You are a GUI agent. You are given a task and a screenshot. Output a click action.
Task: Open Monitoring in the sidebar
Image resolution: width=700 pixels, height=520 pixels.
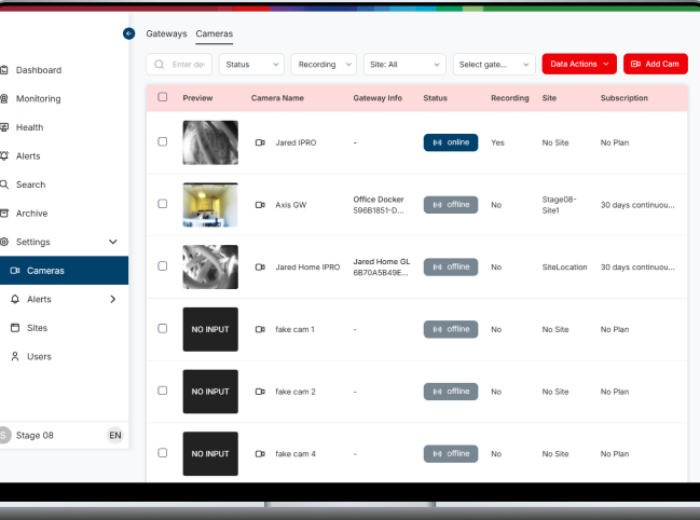point(38,99)
